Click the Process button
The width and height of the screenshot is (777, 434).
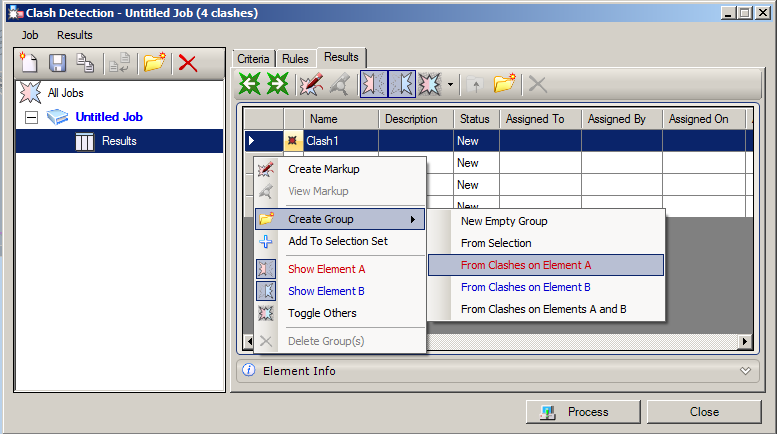point(583,412)
